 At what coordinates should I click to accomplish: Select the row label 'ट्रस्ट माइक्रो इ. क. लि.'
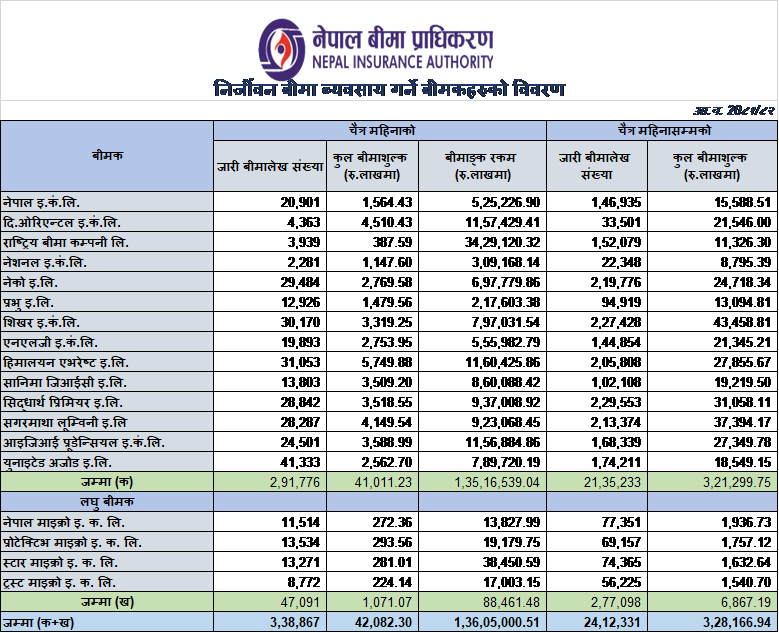coord(59,582)
